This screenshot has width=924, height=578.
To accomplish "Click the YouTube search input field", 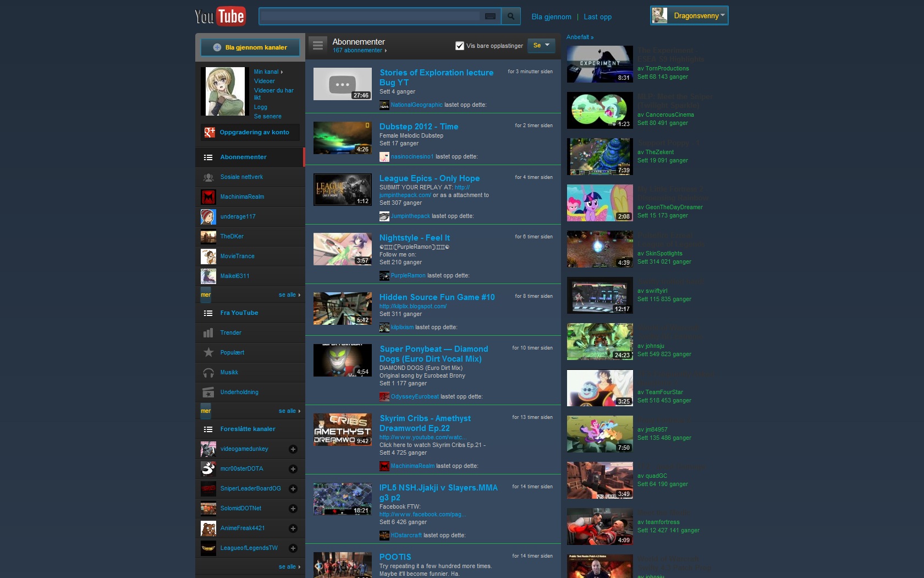I will (370, 17).
